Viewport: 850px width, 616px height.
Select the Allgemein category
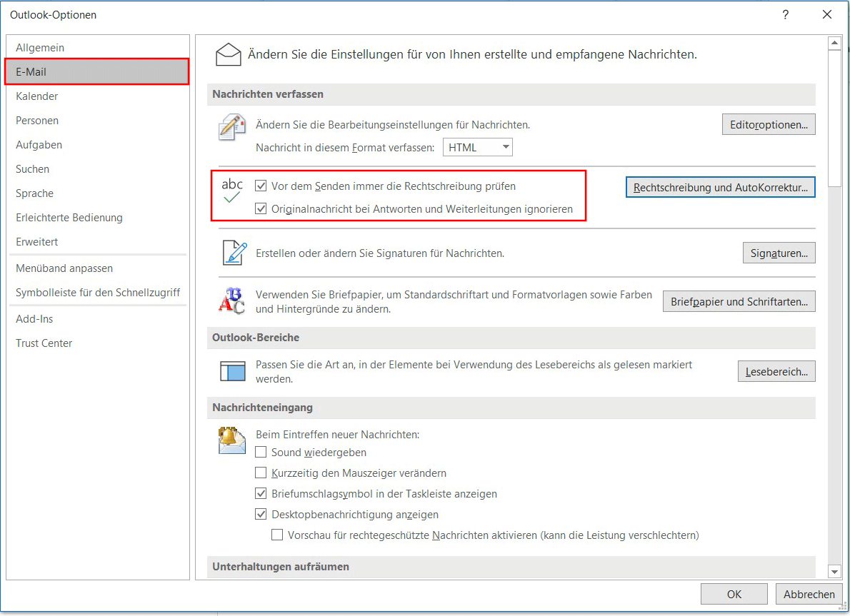[x=98, y=48]
